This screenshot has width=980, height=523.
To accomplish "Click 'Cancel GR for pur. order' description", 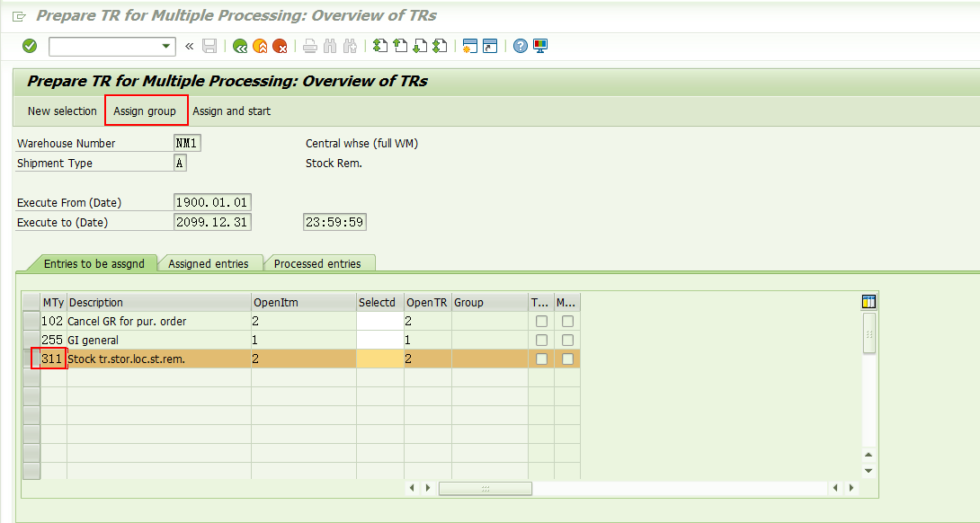I will tap(159, 321).
